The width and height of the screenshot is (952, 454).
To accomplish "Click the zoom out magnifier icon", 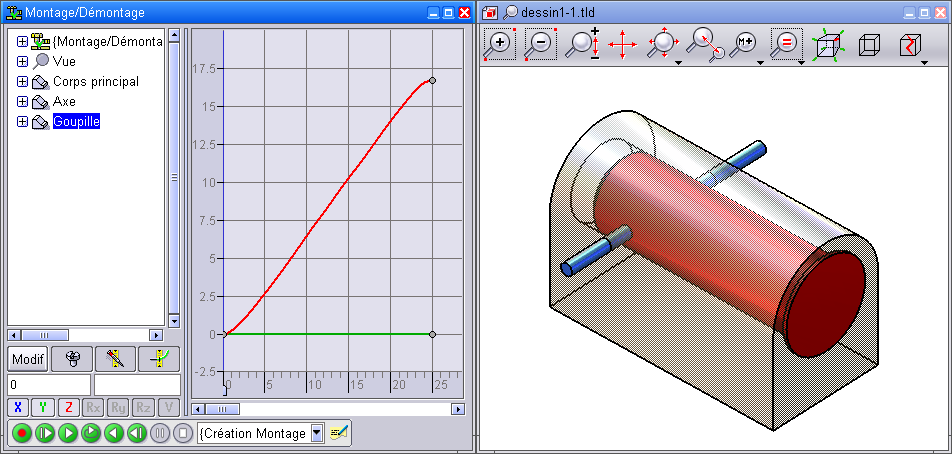I will 540,44.
